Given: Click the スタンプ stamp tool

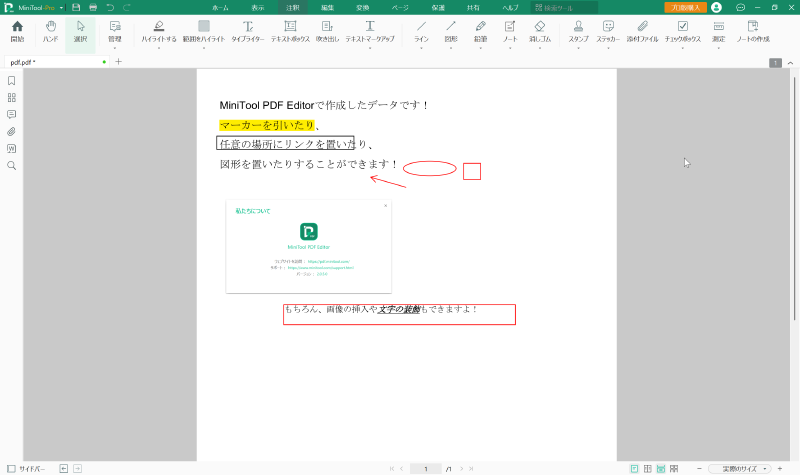Looking at the screenshot, I should tap(578, 30).
